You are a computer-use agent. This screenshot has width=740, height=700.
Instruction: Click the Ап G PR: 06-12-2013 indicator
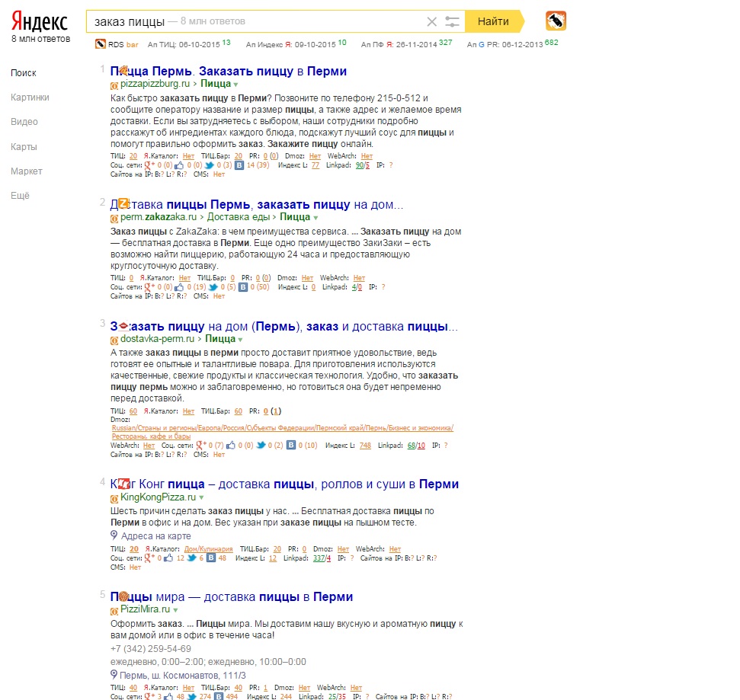pyautogui.click(x=513, y=44)
